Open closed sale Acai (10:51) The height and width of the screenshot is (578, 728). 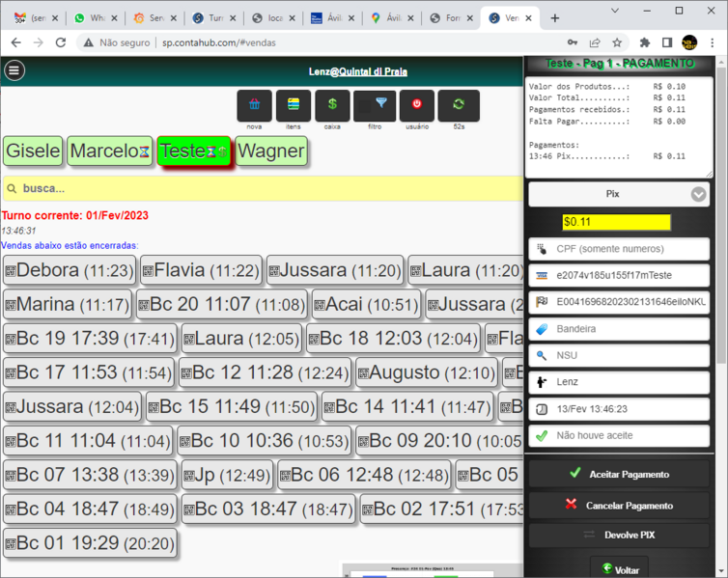(x=366, y=304)
